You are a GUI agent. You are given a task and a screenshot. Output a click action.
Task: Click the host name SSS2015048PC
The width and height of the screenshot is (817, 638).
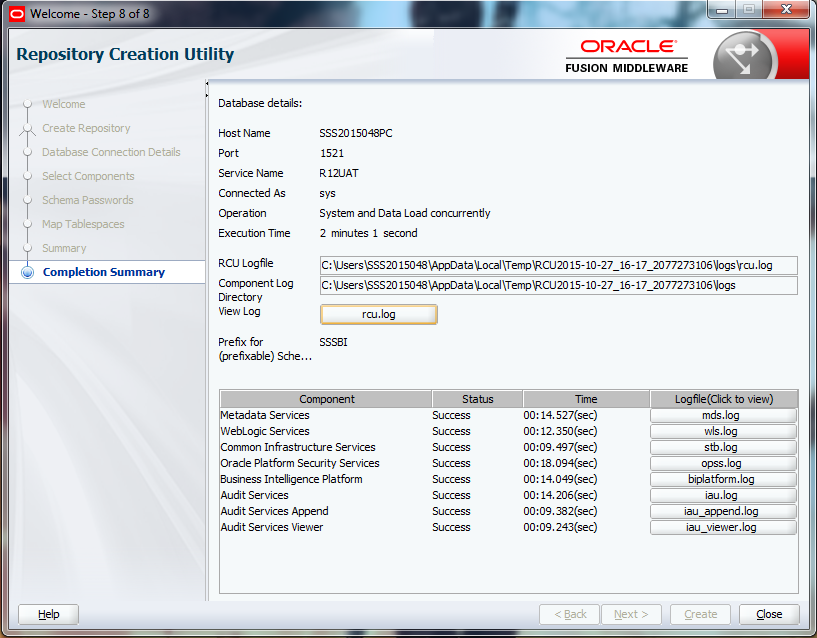(356, 133)
